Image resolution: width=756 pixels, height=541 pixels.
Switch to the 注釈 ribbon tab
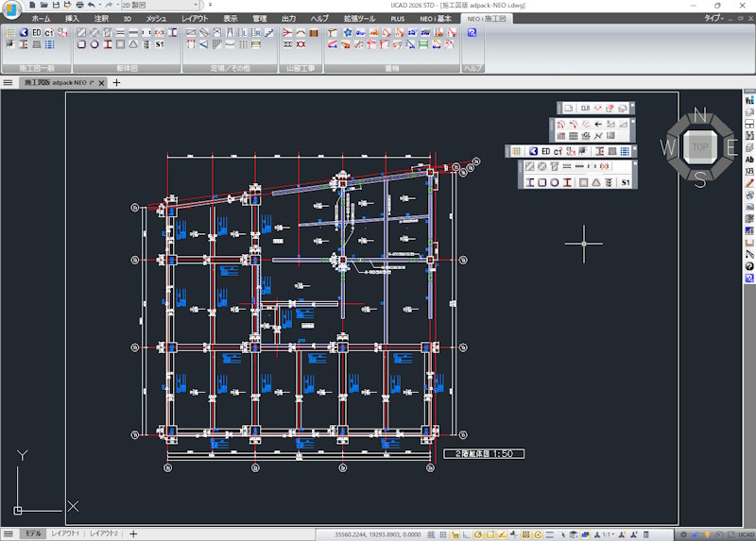pyautogui.click(x=101, y=18)
